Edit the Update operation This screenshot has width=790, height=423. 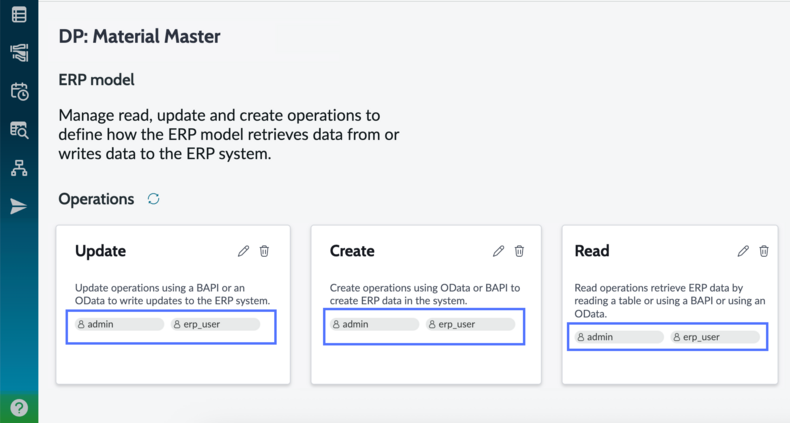click(x=243, y=251)
